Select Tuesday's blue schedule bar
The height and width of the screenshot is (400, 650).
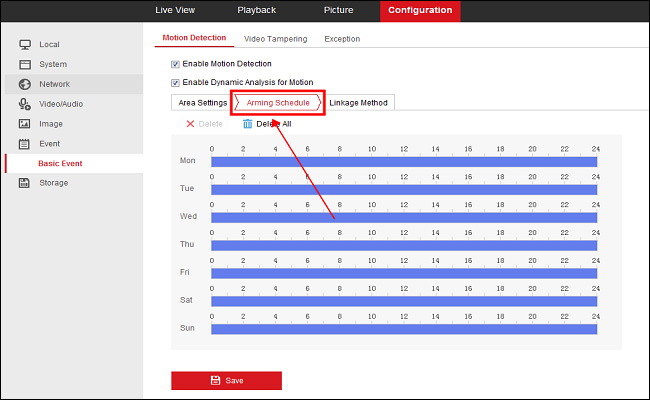404,190
